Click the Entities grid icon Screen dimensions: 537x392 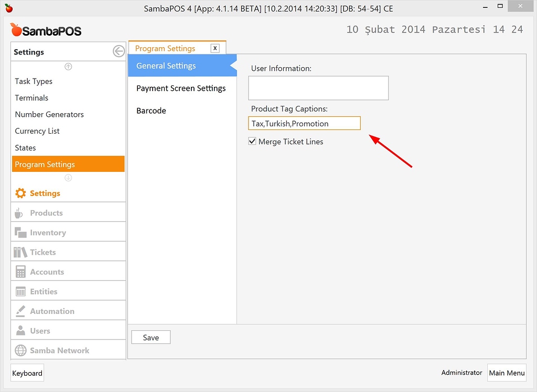click(x=20, y=290)
